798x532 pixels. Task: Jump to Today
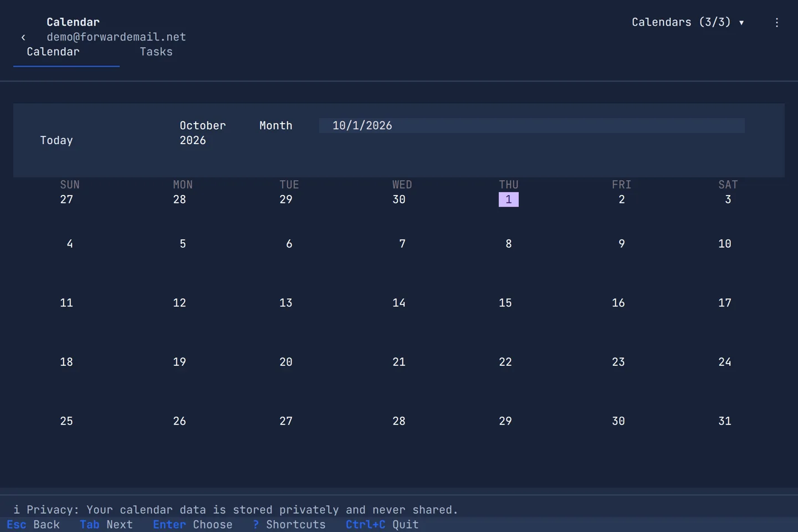coord(57,140)
